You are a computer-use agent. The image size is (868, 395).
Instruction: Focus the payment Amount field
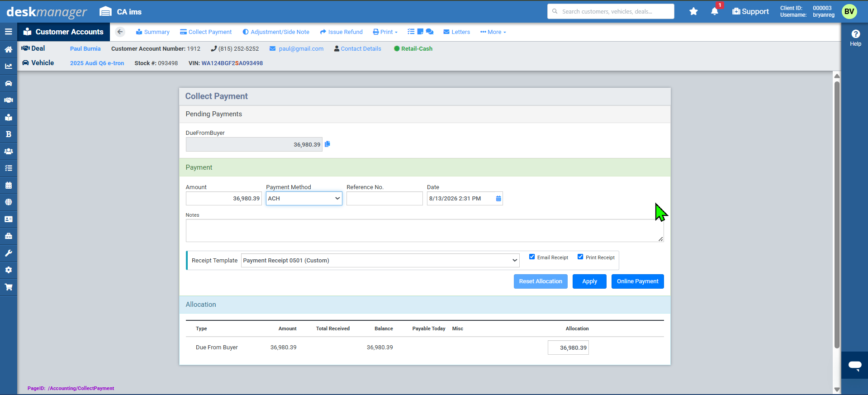pyautogui.click(x=224, y=199)
